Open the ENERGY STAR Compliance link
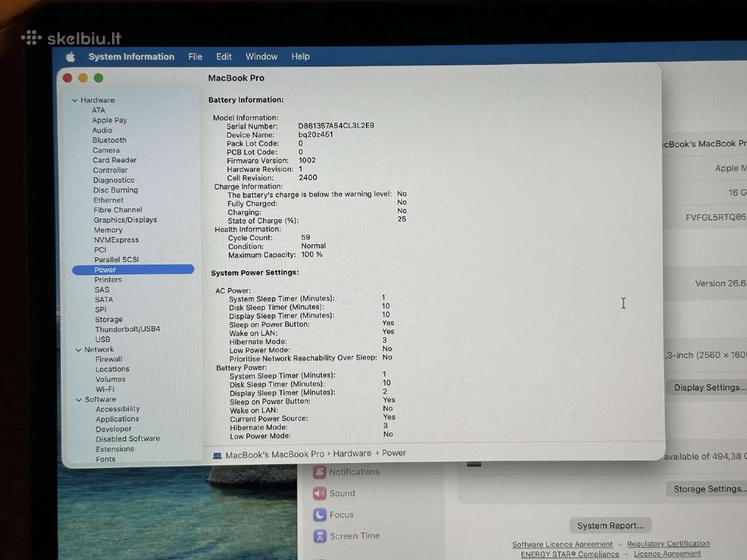 570,554
